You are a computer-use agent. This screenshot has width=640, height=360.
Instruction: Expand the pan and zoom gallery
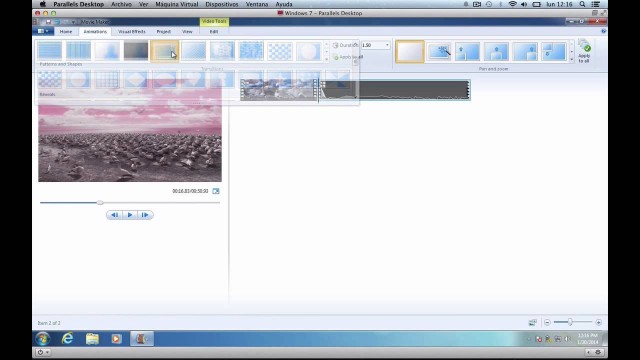coord(571,60)
